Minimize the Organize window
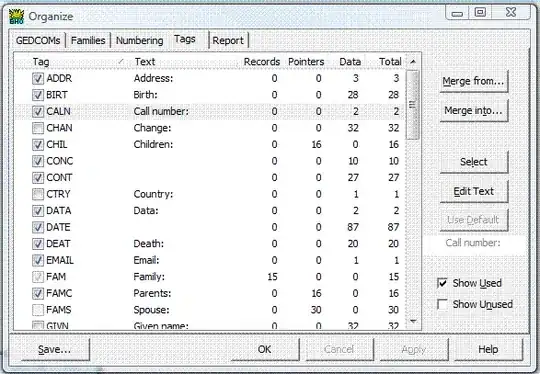540x374 pixels. [x=457, y=13]
